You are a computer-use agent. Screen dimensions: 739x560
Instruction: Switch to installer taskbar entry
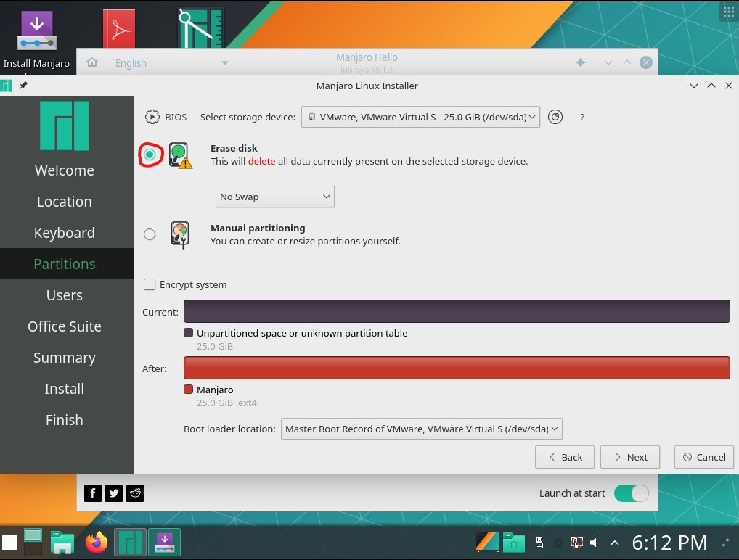click(165, 543)
